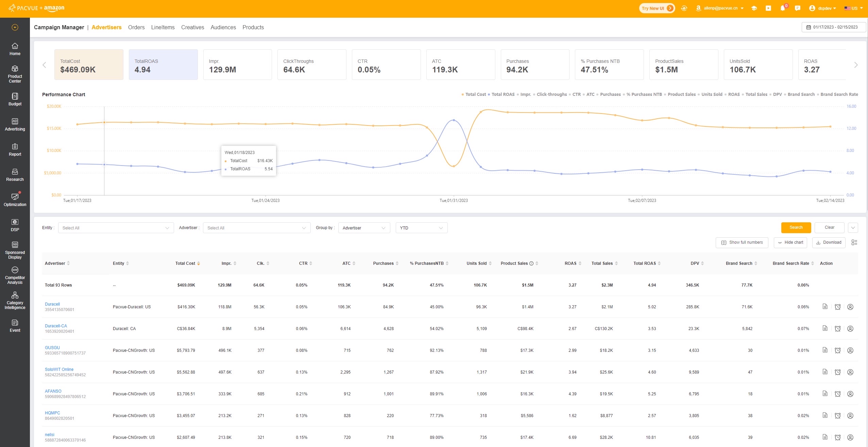This screenshot has height=447, width=868.
Task: Open the chat message icon in header
Action: tap(798, 8)
